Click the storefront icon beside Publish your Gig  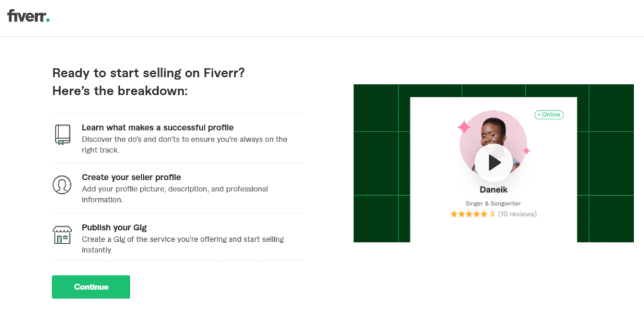(62, 234)
